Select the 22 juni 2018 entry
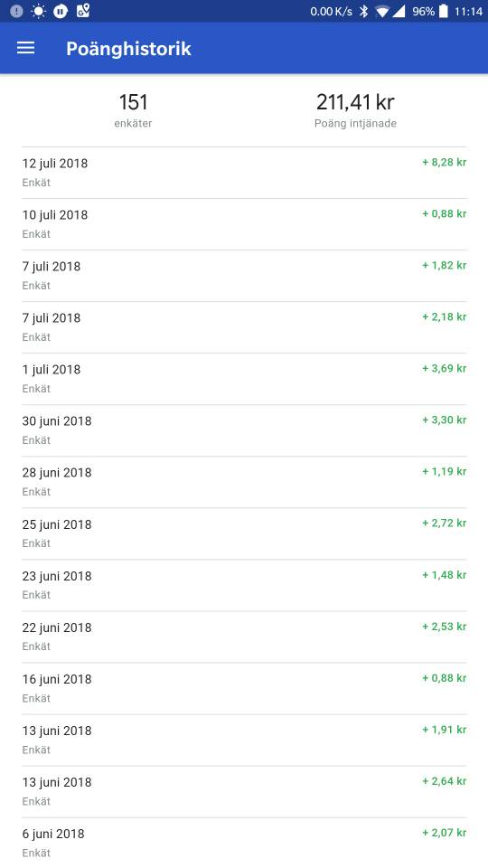Screen dimensions: 488x868 point(244,637)
